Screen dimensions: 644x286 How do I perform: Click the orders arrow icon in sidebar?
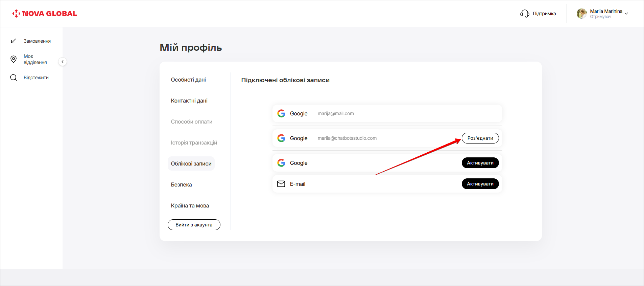coord(14,41)
